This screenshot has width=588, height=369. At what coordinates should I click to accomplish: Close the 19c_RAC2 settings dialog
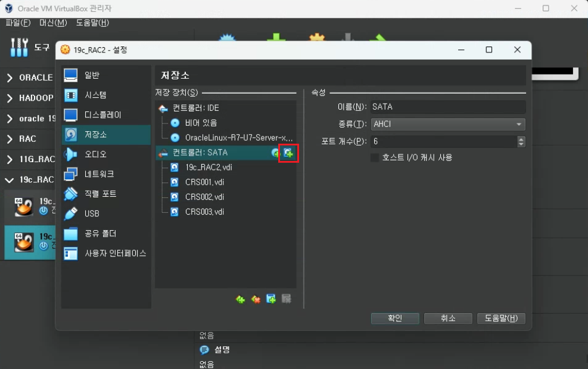pyautogui.click(x=517, y=50)
